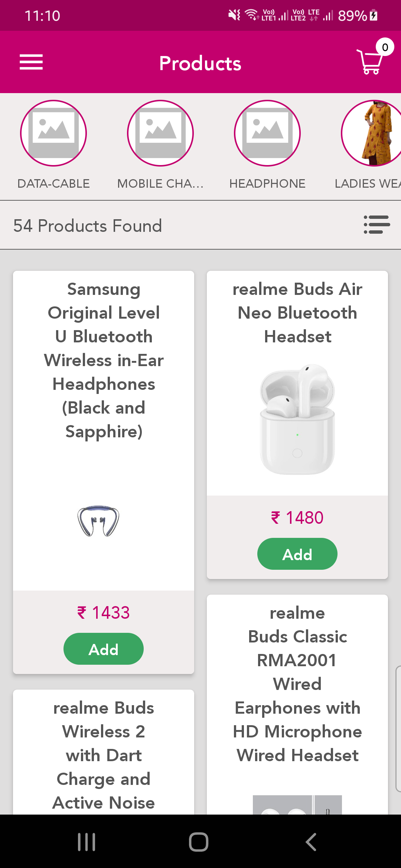Tap the HEADPHONE category label
Image resolution: width=401 pixels, height=868 pixels.
click(267, 184)
